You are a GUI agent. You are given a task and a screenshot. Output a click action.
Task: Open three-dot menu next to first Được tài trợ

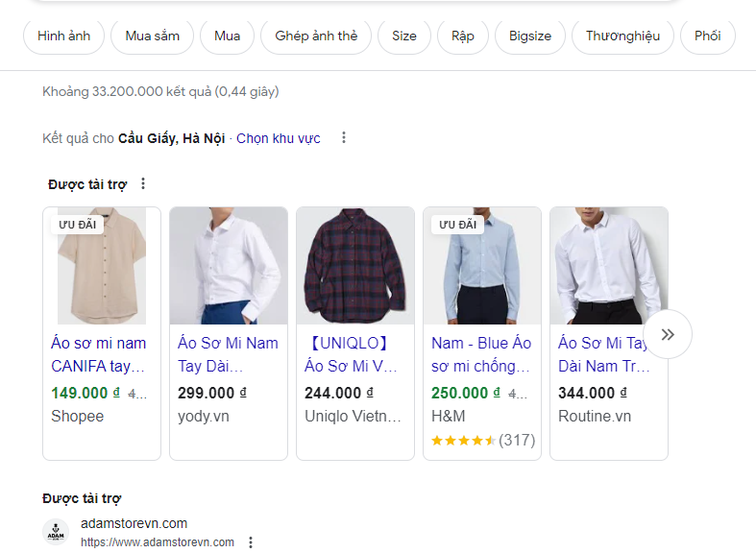point(143,183)
